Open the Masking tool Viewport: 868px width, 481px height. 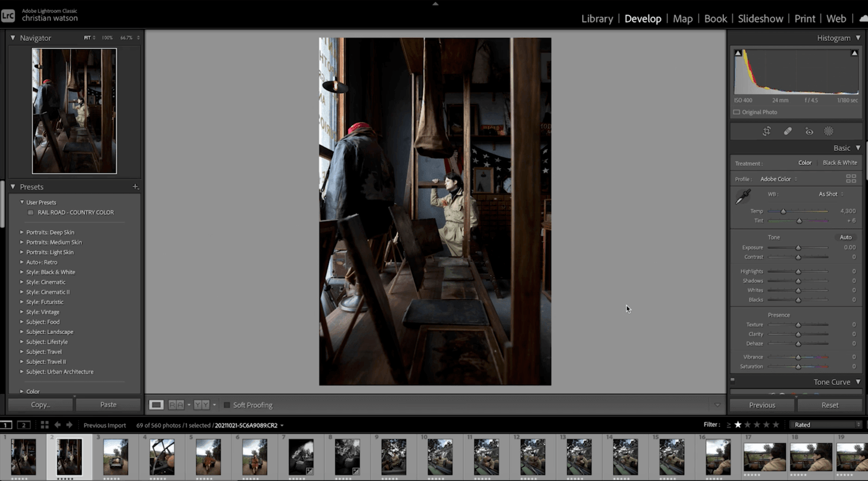click(829, 132)
